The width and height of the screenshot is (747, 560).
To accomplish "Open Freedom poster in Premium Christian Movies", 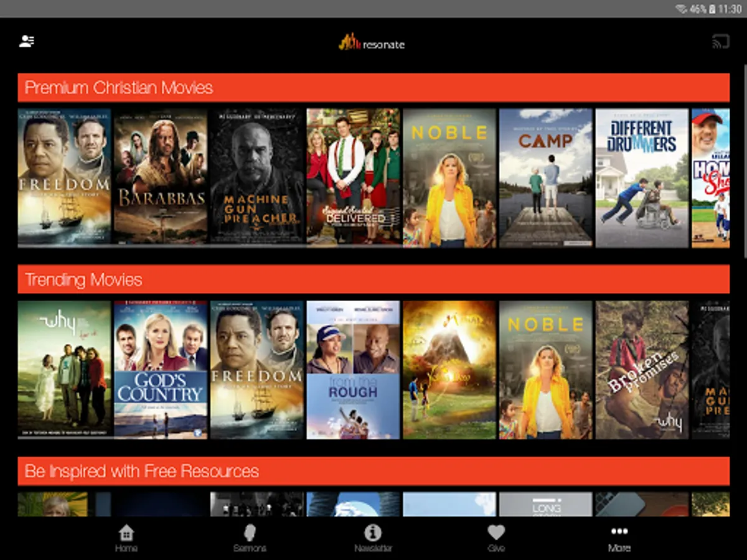I will point(64,178).
